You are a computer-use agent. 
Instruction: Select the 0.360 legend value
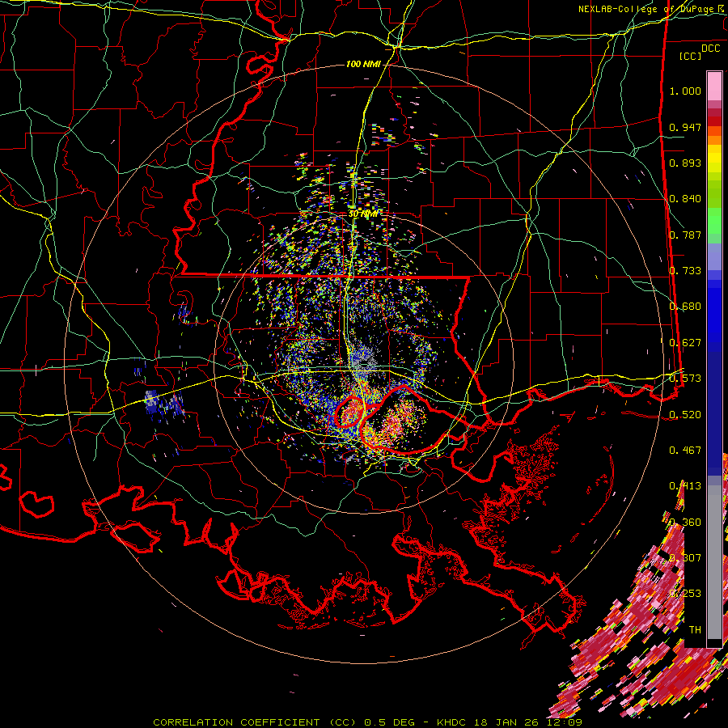point(685,523)
